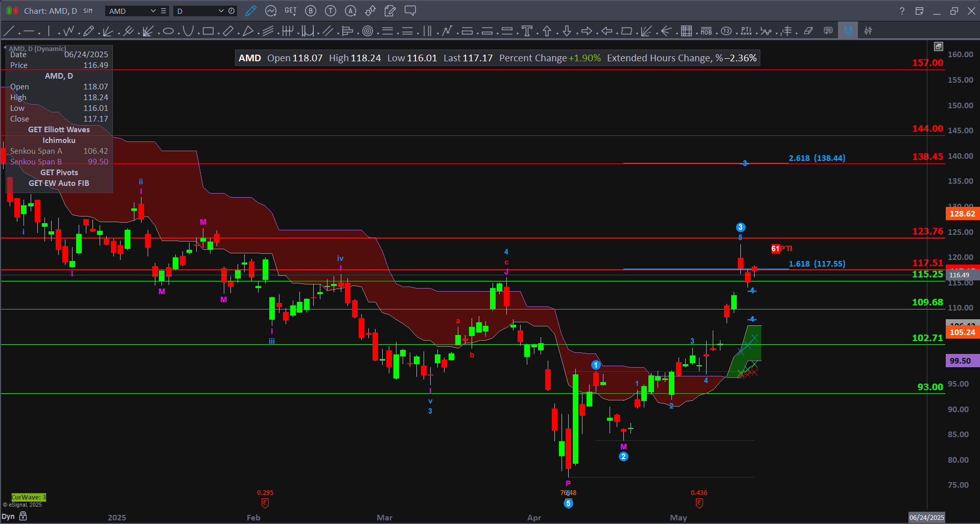Viewport: 980px width, 524px height.
Task: Click the eraser tool icon
Action: [x=808, y=31]
